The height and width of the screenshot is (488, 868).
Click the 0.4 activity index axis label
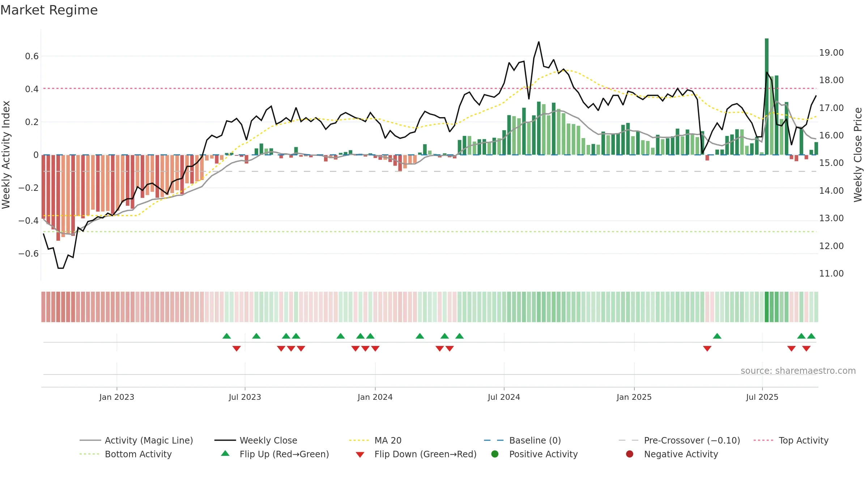click(x=32, y=89)
